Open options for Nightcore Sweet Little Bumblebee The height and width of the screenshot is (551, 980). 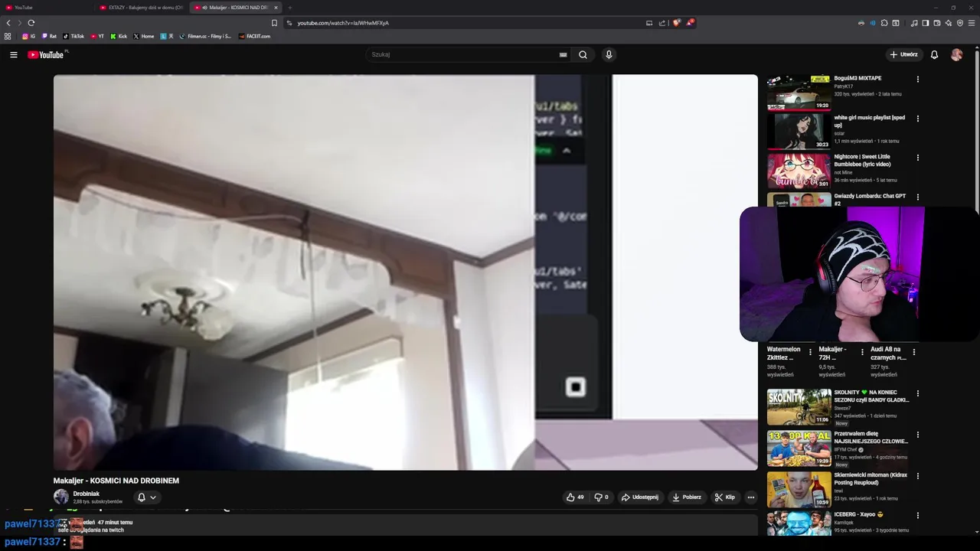(x=917, y=158)
